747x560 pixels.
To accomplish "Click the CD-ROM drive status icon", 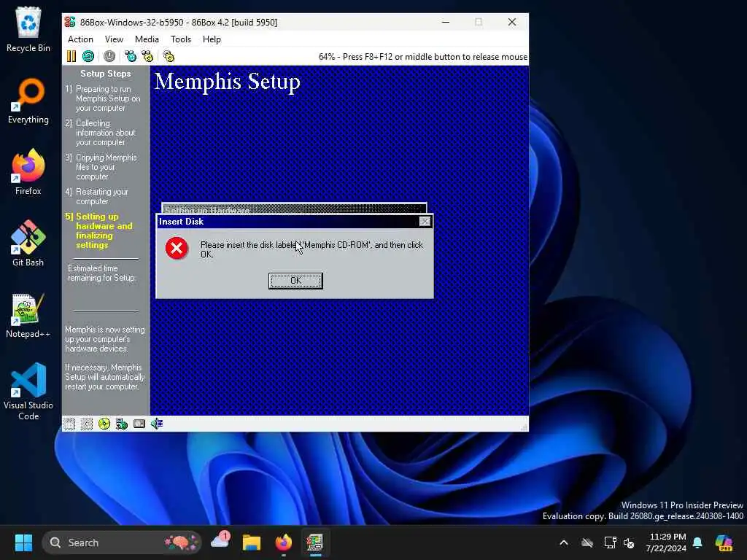I will pos(104,424).
